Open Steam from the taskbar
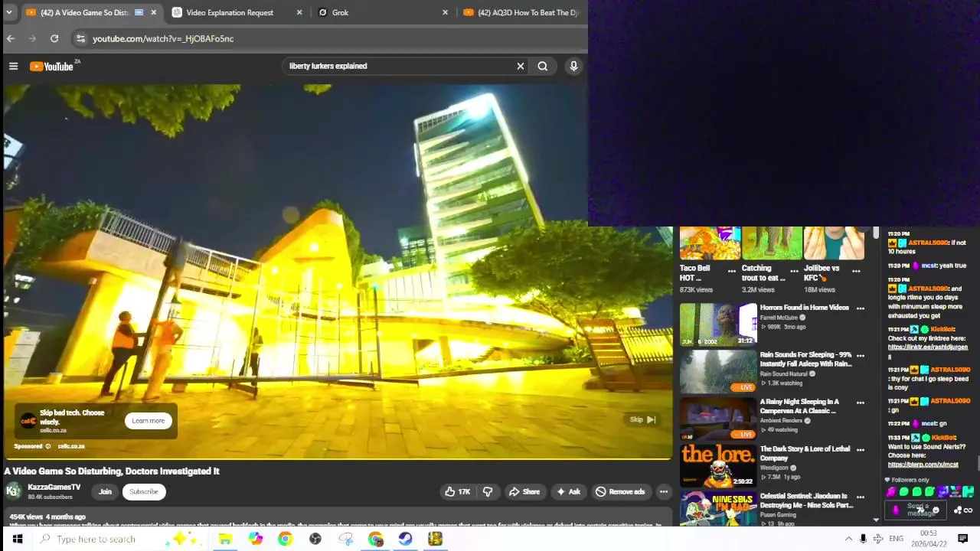The width and height of the screenshot is (980, 551). (x=405, y=539)
